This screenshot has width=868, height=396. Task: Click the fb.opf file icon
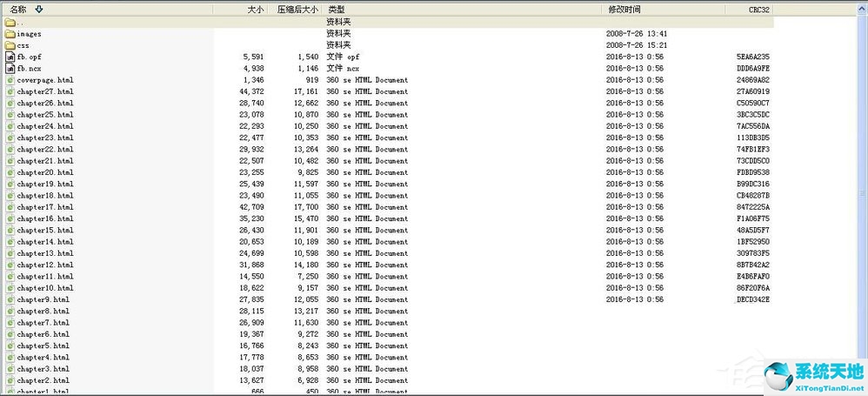click(x=10, y=57)
